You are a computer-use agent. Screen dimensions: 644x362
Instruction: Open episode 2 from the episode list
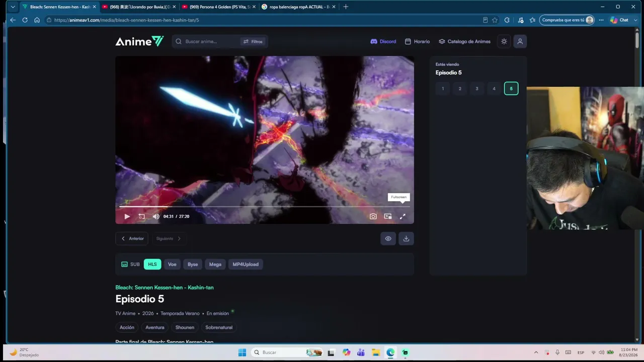click(460, 88)
